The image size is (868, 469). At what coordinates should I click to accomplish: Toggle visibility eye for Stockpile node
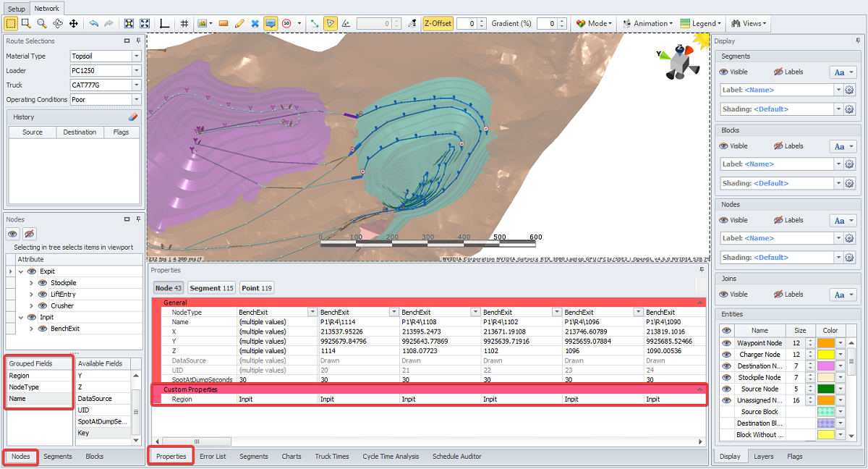43,283
